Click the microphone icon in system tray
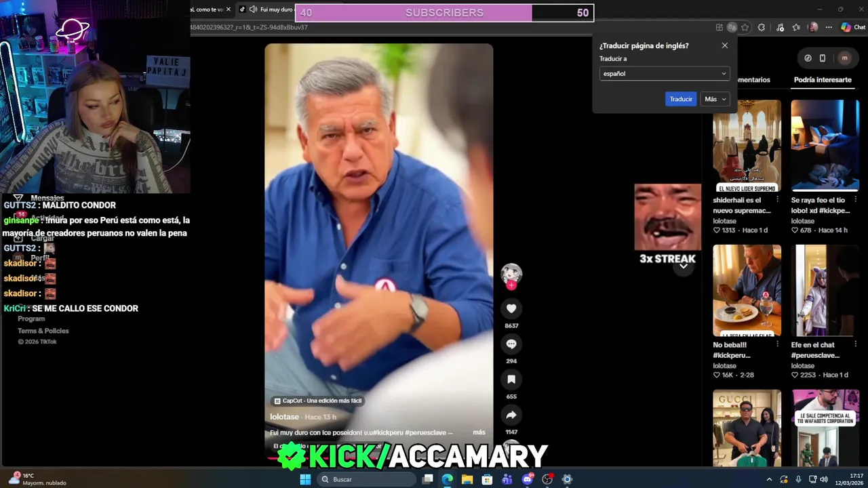This screenshot has height=488, width=868. tap(798, 479)
